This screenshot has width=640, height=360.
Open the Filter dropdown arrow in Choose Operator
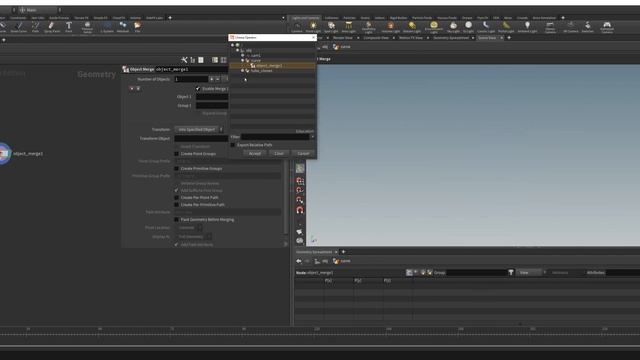[x=312, y=137]
